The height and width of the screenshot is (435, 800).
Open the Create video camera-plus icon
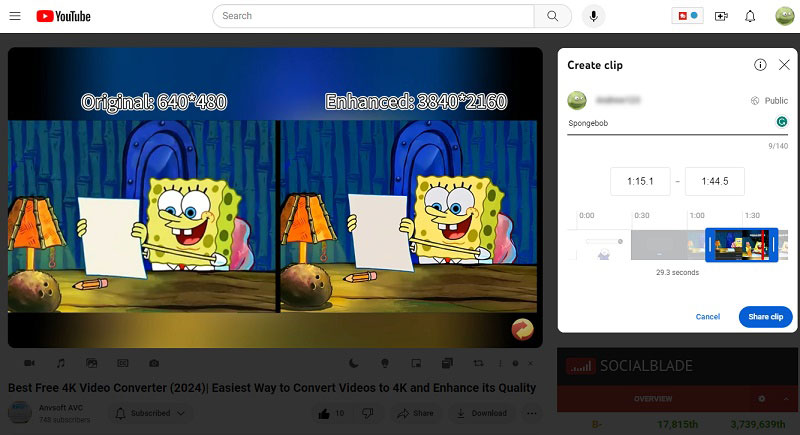click(721, 16)
